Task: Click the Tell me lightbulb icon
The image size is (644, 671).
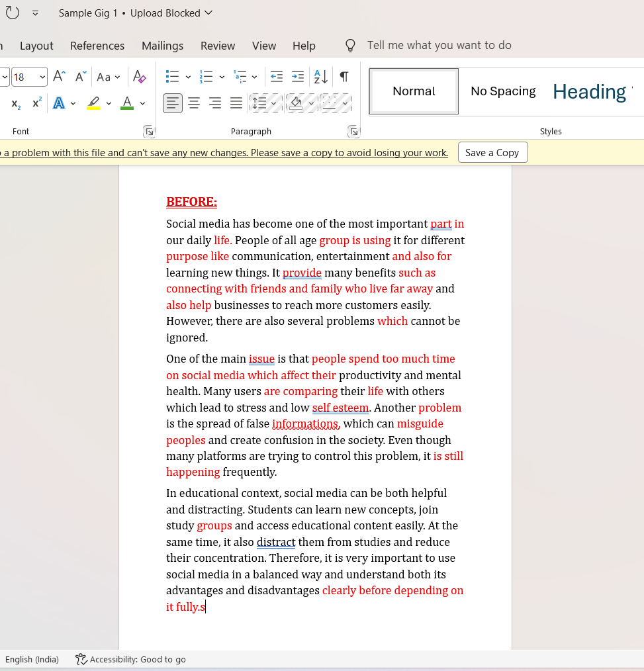Action: [350, 46]
